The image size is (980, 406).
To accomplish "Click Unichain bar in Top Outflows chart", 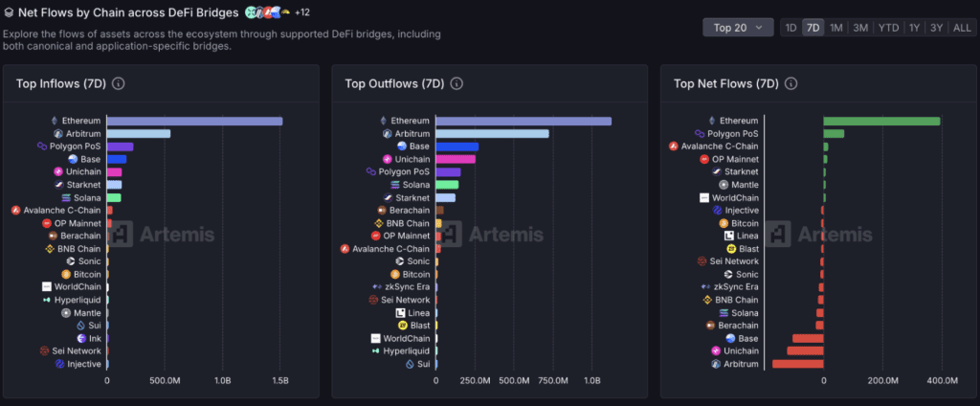I will click(x=456, y=160).
